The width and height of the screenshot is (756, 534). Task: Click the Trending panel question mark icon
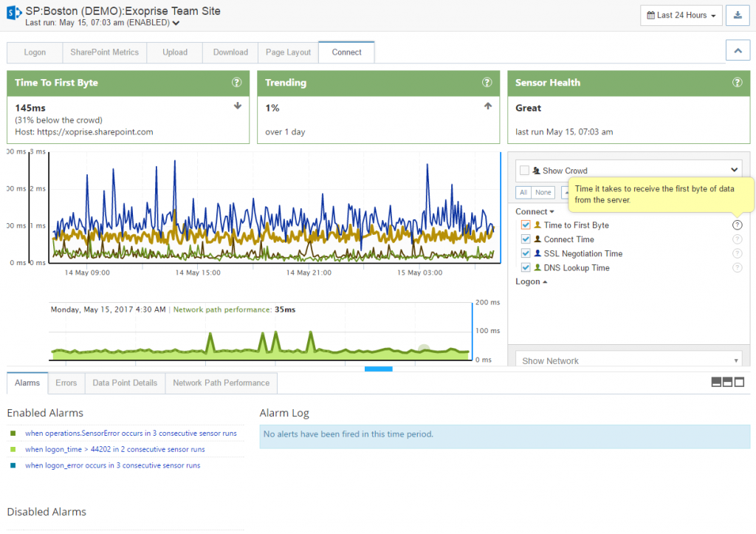click(487, 83)
